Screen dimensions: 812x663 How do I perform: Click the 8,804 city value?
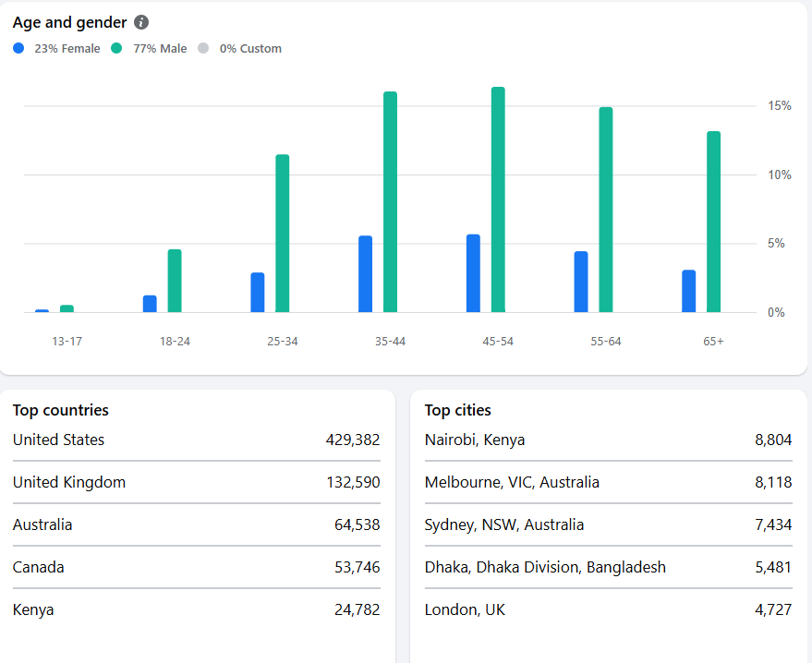[773, 440]
